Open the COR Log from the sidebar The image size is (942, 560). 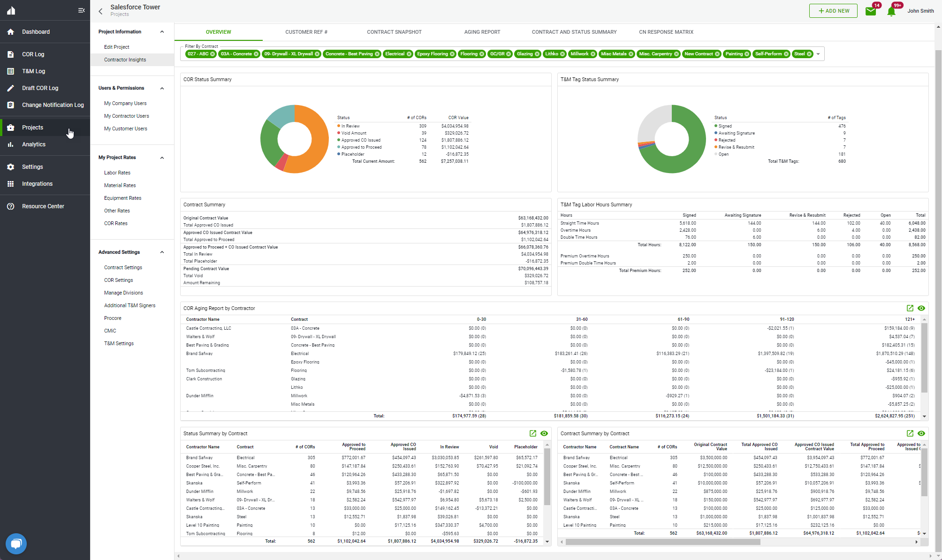pos(33,54)
